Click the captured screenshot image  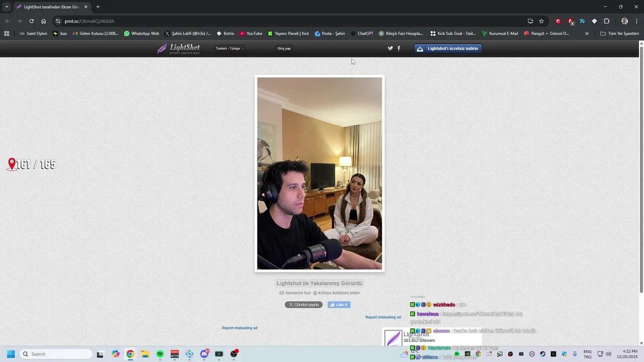pyautogui.click(x=319, y=173)
